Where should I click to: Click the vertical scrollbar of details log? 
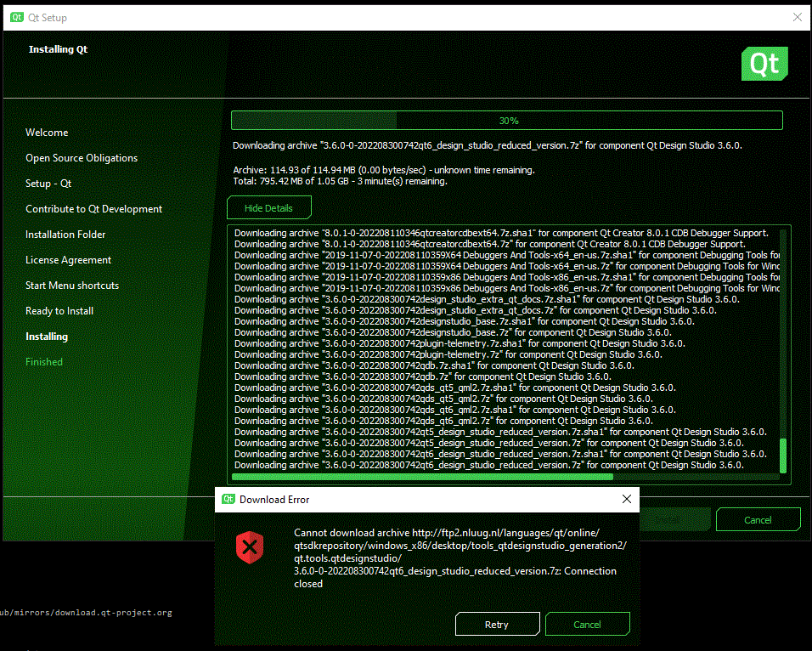tap(783, 456)
